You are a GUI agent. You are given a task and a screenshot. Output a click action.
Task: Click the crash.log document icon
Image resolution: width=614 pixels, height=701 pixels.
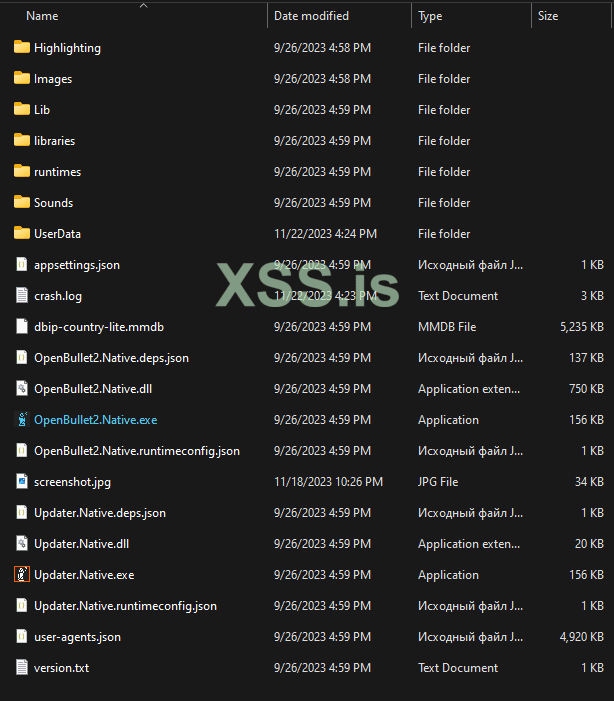[21, 295]
